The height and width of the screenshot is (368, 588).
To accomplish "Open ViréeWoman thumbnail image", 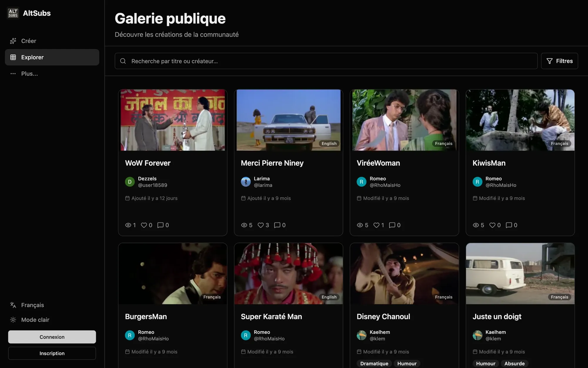I will 404,120.
